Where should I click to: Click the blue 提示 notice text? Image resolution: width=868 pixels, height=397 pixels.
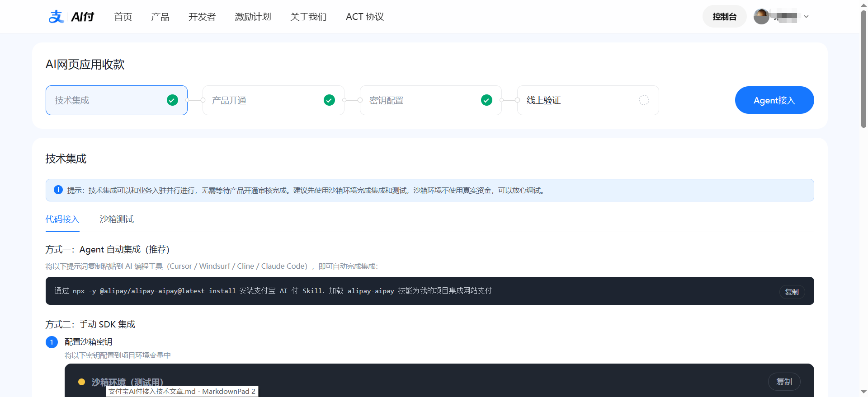click(x=307, y=191)
